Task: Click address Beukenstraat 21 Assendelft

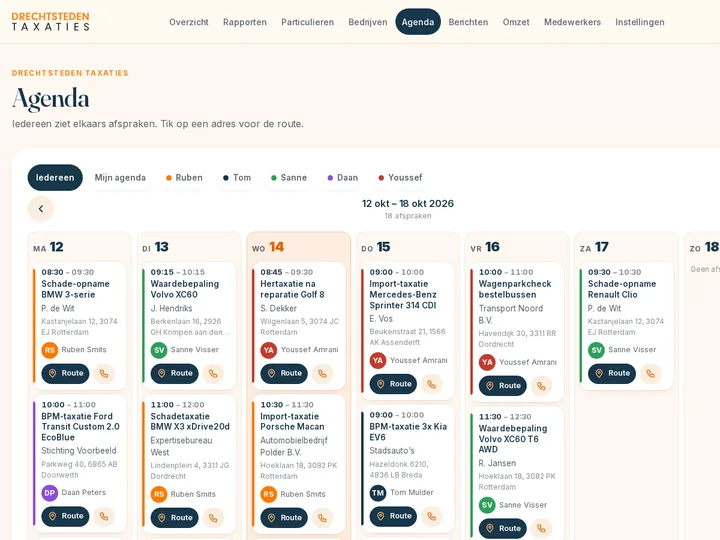Action: click(408, 337)
